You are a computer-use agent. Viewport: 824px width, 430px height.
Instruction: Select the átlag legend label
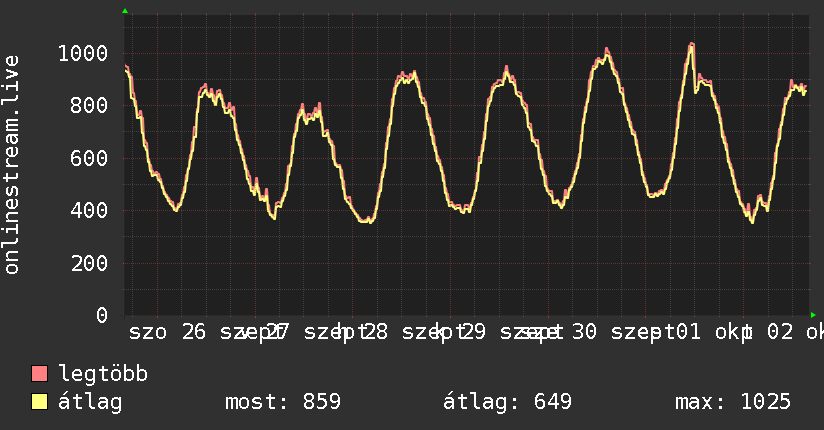(90, 402)
